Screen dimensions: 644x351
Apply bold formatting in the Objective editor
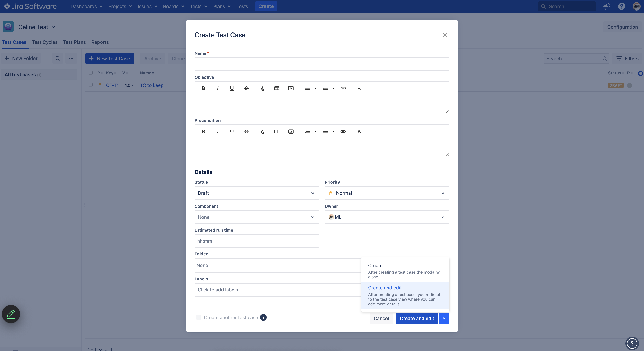(203, 88)
